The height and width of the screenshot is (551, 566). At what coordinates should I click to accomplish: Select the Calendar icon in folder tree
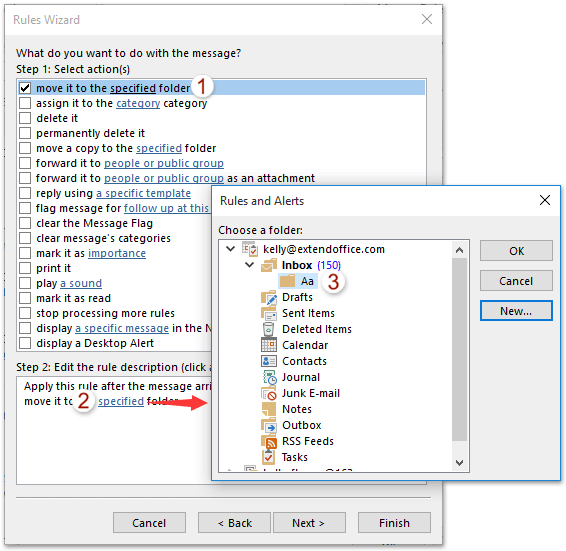[269, 345]
